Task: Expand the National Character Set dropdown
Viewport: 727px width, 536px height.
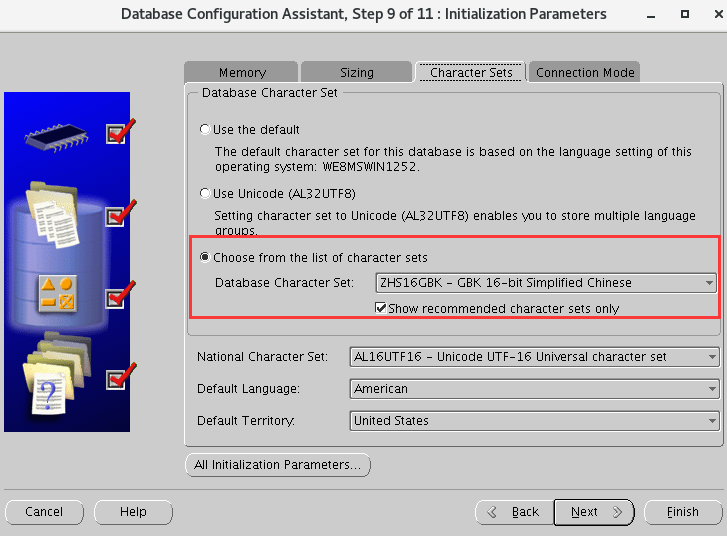Action: [x=534, y=357]
